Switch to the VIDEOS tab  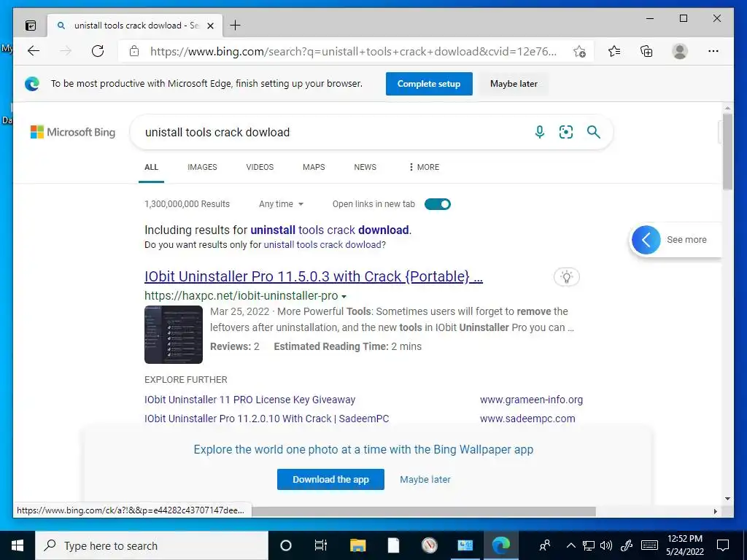coord(260,167)
